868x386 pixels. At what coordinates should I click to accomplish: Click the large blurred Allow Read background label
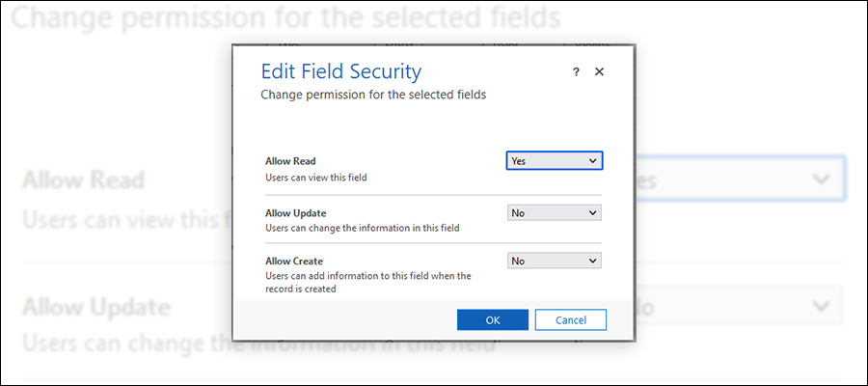click(x=84, y=179)
